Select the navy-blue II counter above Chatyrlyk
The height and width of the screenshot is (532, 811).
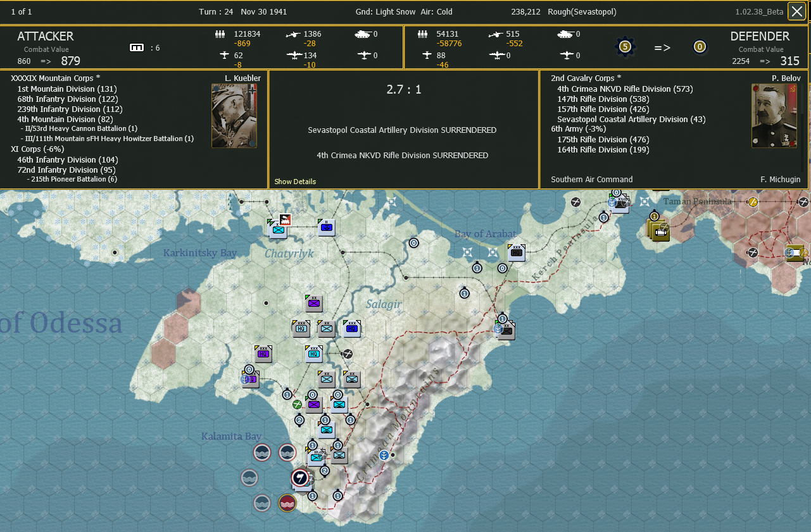326,228
